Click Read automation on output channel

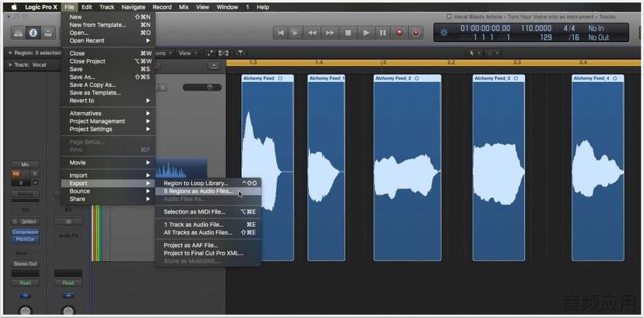[x=68, y=283]
